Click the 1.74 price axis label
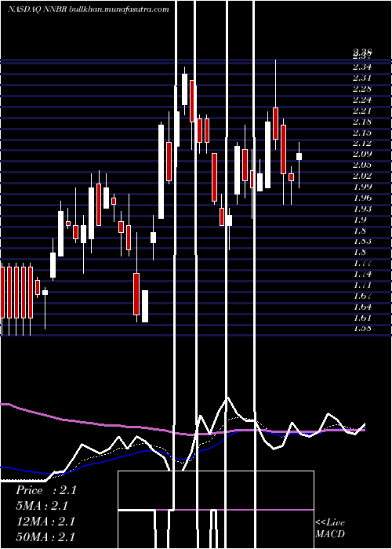This screenshot has height=549, width=392. tap(362, 274)
